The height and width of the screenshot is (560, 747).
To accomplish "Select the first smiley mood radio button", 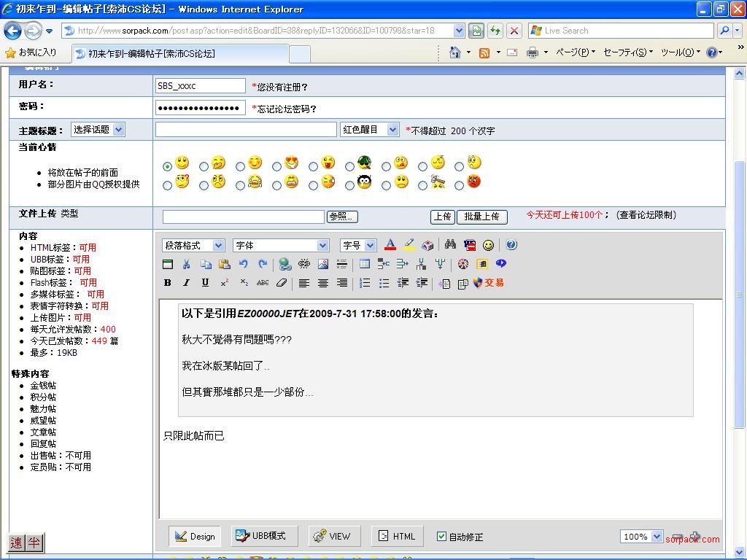I will (168, 166).
